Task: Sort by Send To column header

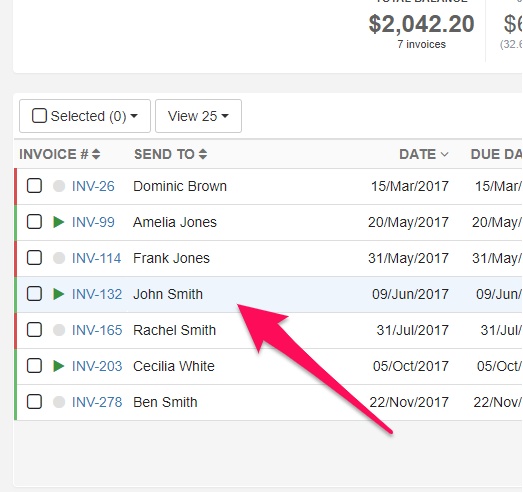Action: pos(170,154)
